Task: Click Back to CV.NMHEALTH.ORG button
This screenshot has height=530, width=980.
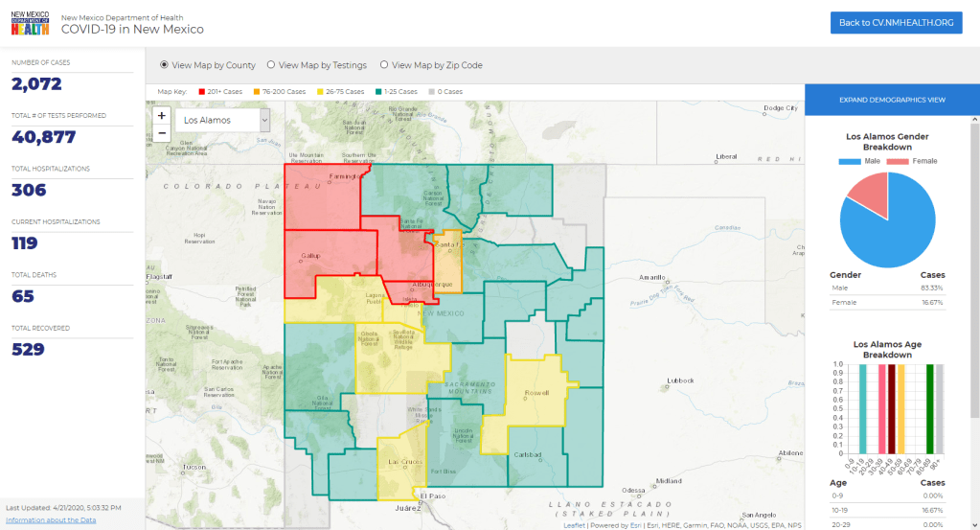Action: point(896,23)
